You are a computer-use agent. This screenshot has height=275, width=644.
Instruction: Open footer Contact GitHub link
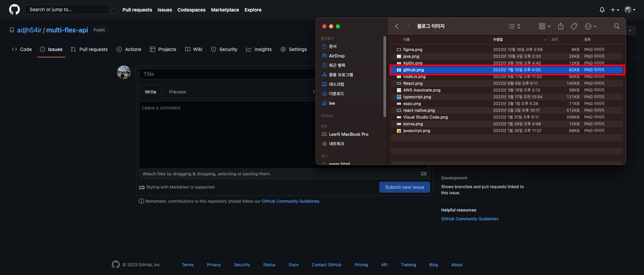(x=326, y=265)
